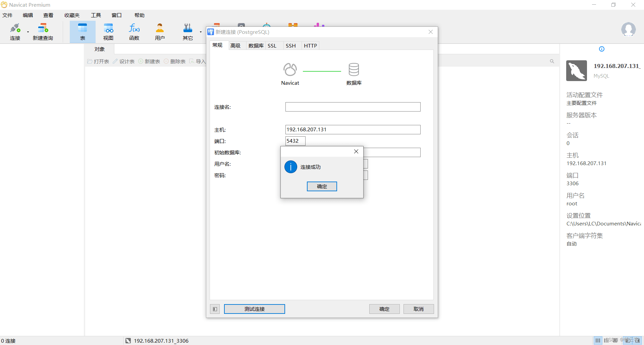This screenshot has width=644, height=345.
Task: Open the 用户 user toolbar icon
Action: 160,32
